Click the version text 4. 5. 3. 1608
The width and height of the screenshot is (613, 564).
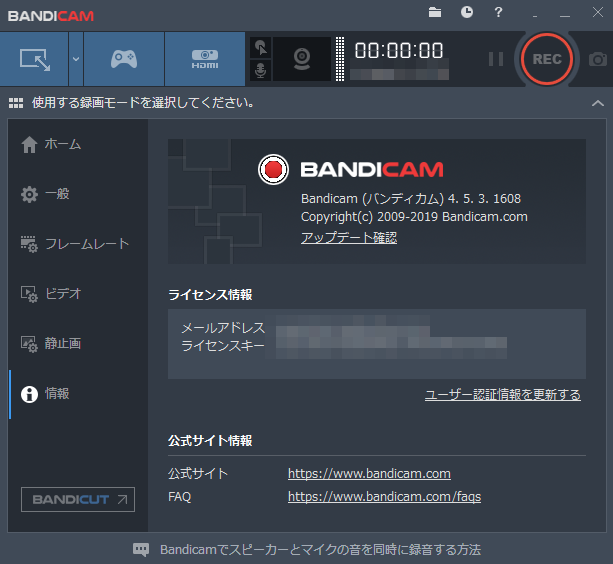(x=484, y=199)
